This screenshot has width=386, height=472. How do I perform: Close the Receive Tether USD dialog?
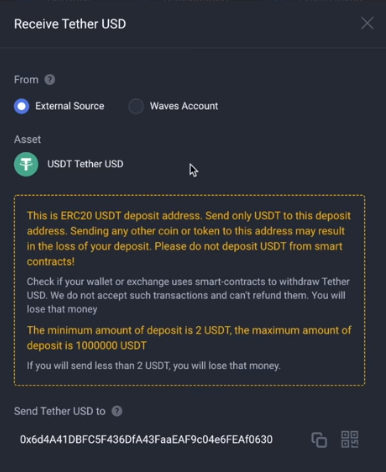(x=367, y=23)
